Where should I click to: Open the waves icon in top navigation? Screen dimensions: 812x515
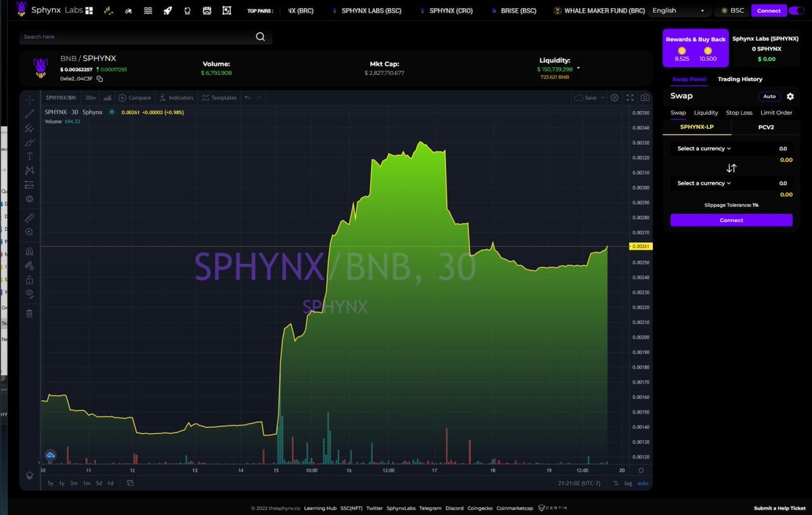pos(148,11)
